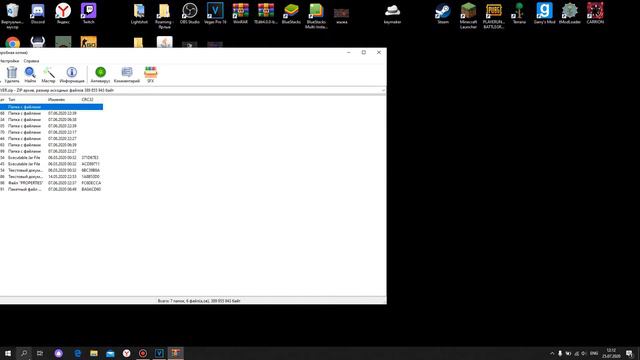Screen dimensions: 640x360
Task: Open the notification center icon
Action: click(x=629, y=353)
